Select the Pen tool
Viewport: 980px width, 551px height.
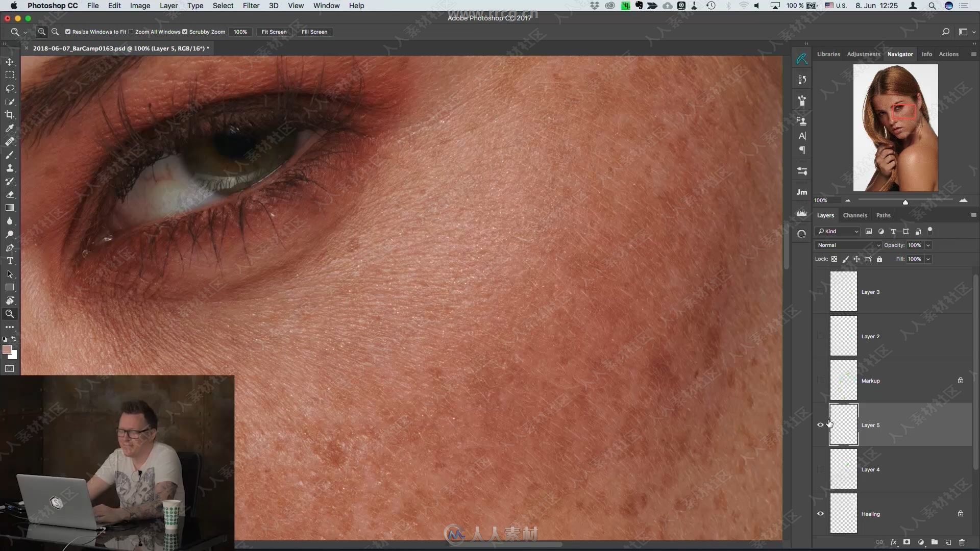point(10,247)
